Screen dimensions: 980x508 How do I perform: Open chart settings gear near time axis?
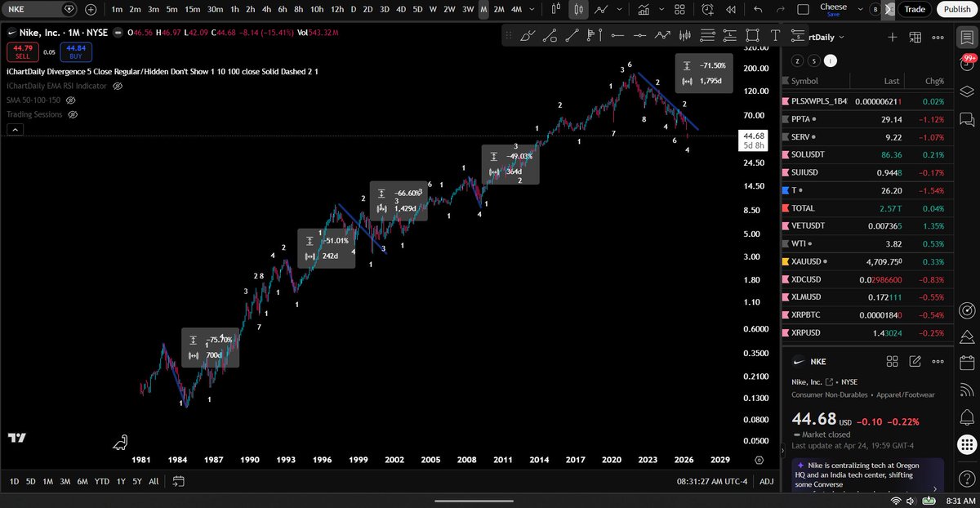pos(759,461)
